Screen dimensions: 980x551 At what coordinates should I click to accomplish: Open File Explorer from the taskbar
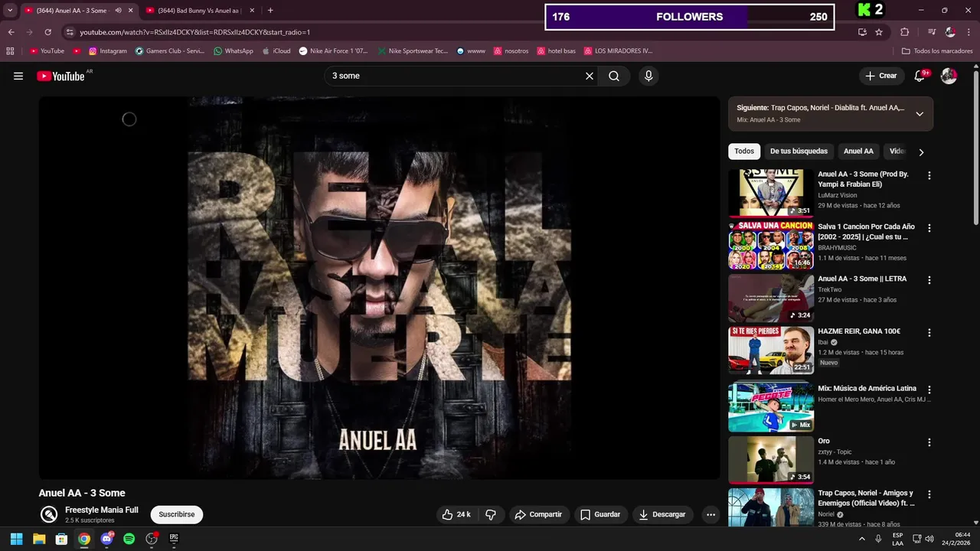39,539
